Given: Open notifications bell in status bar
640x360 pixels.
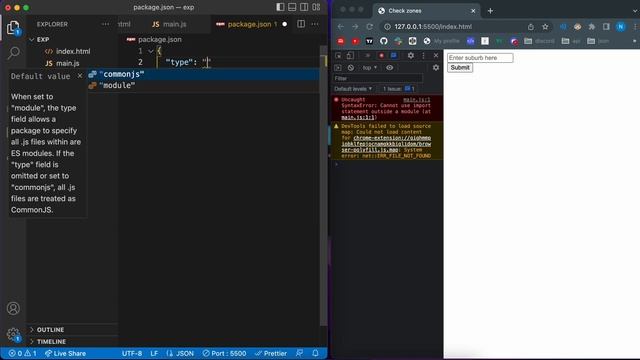Looking at the screenshot, I should pos(315,353).
